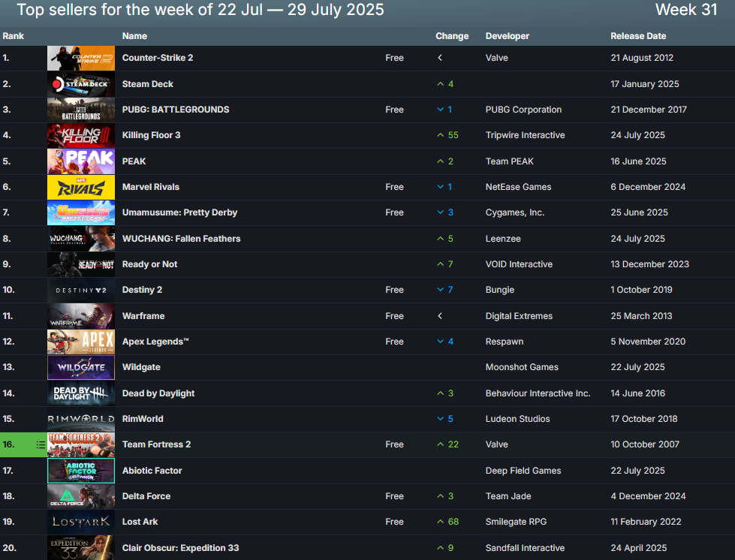This screenshot has width=735, height=560.
Task: Click the Apex Legends capsule image
Action: pos(81,342)
